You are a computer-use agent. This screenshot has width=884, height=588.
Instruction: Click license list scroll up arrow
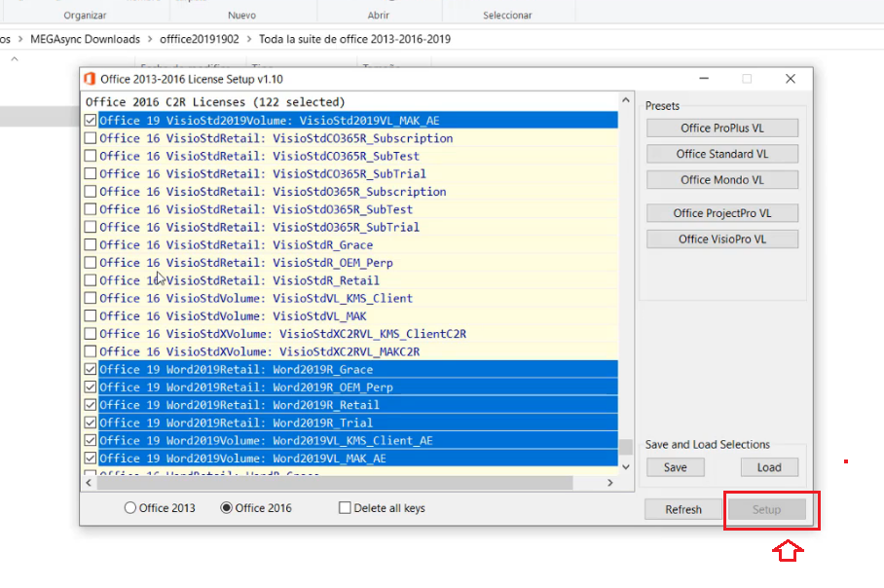click(626, 100)
